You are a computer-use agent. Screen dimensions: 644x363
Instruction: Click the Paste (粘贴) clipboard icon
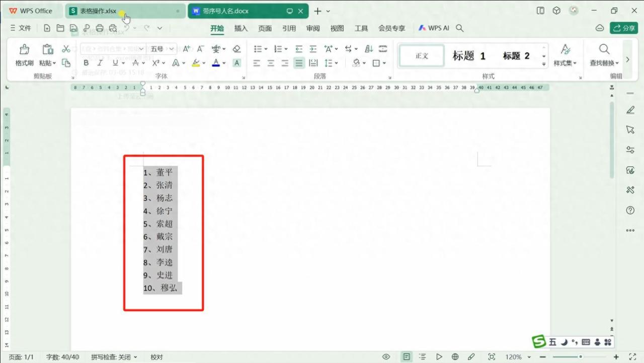(x=48, y=49)
